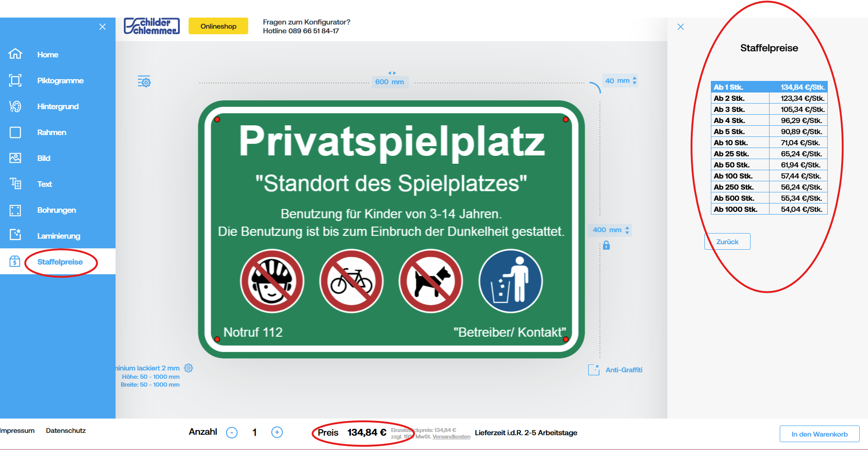The width and height of the screenshot is (868, 450).
Task: Select the blue litter bin pictogram
Action: pos(511,281)
